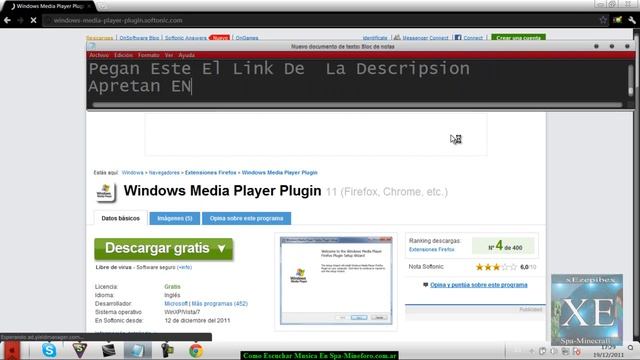This screenshot has height=360, width=640.
Task: Select the Windows Media Player Plugin tab
Action: point(49,6)
